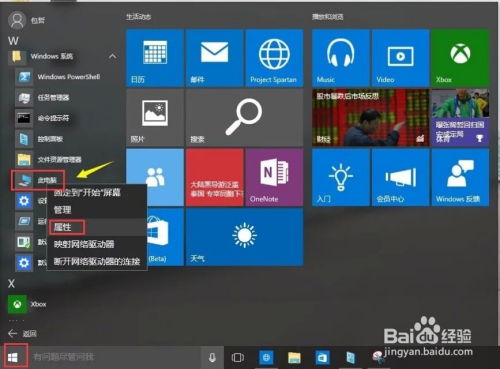This screenshot has height=369, width=500.
Task: Open the 天气 weather tile
Action: pos(244,237)
